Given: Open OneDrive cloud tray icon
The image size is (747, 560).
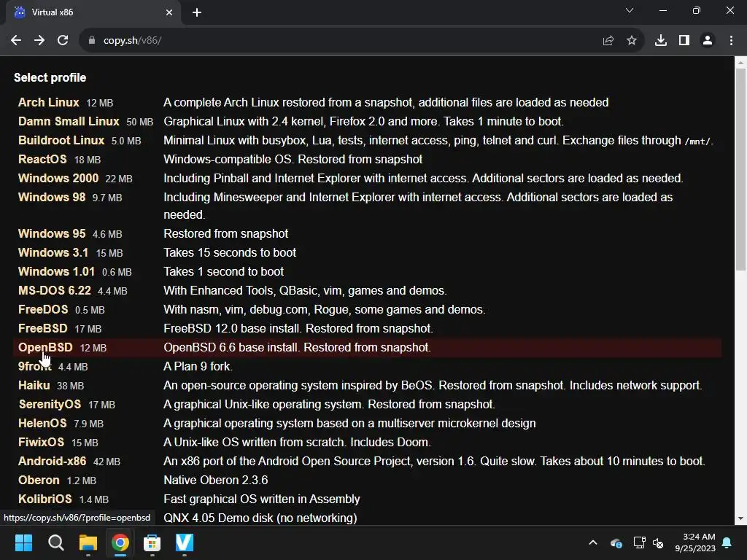Looking at the screenshot, I should tap(616, 542).
